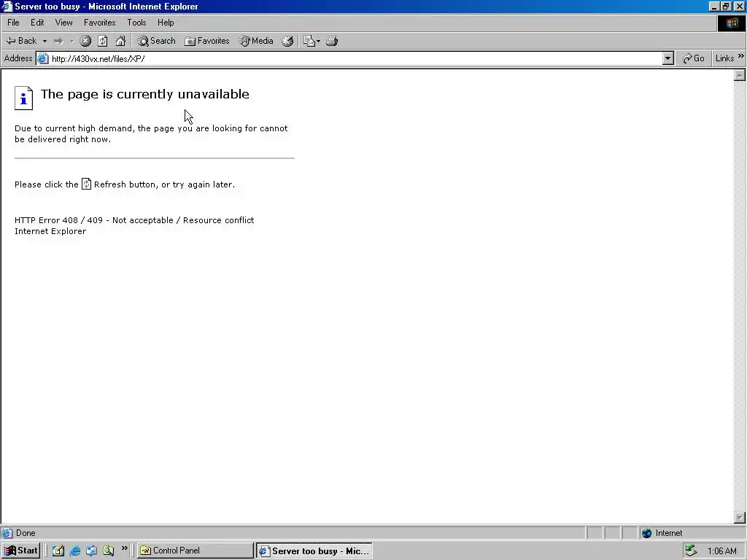This screenshot has height=560, width=747.
Task: Expand the Address bar dropdown list
Action: (x=668, y=58)
